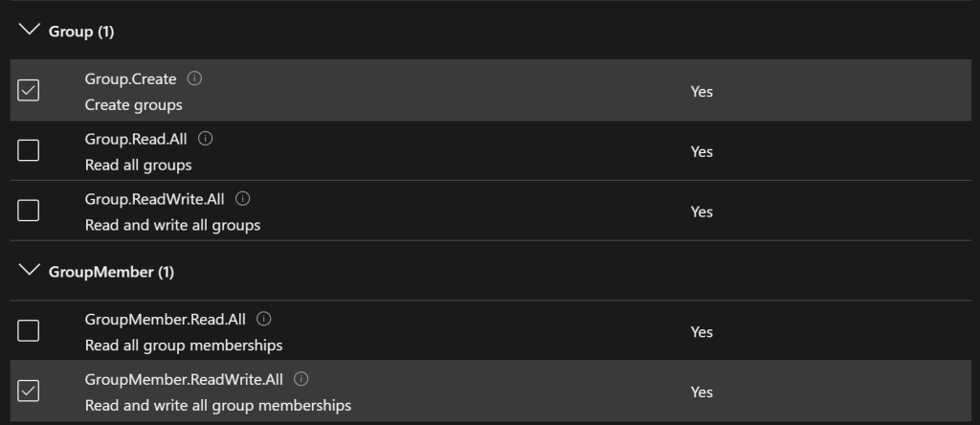Tick the Group.ReadWrite.All checkbox

[x=29, y=211]
